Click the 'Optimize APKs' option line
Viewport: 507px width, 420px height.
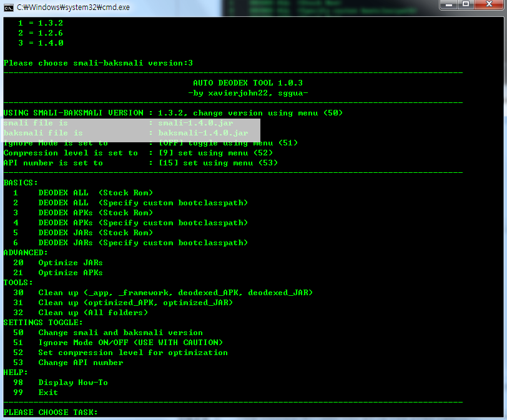coord(70,273)
